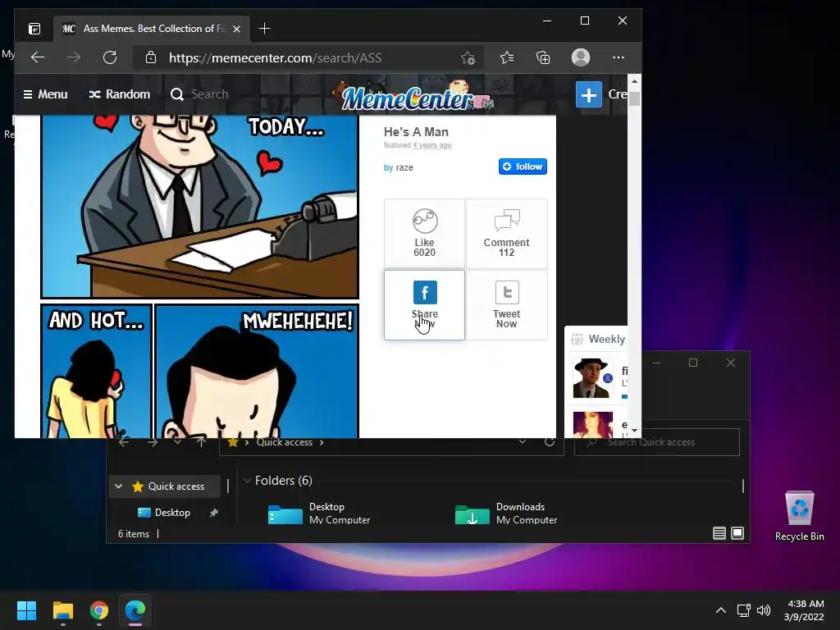Open File Explorer address history dropdown
The width and height of the screenshot is (840, 630).
click(x=523, y=442)
